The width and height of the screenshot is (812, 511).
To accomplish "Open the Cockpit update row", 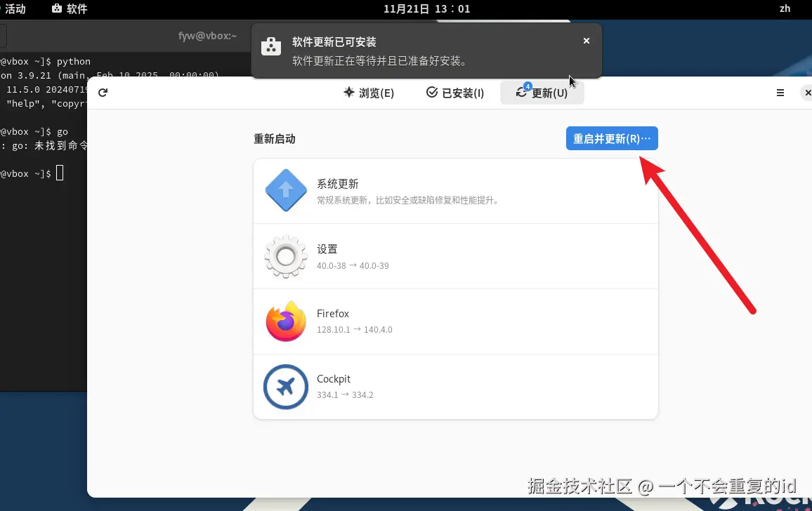I will point(456,387).
